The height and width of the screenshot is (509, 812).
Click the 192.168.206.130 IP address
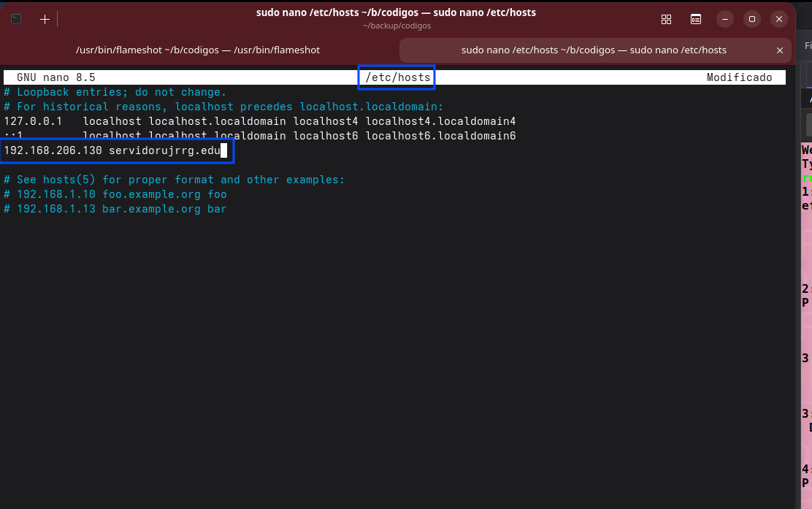53,150
